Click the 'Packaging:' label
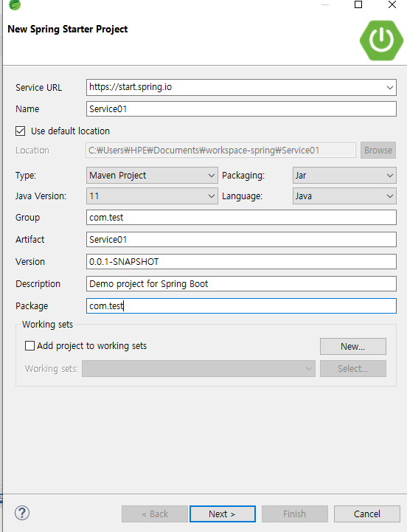Screen dimensions: 407x532 tap(243, 176)
